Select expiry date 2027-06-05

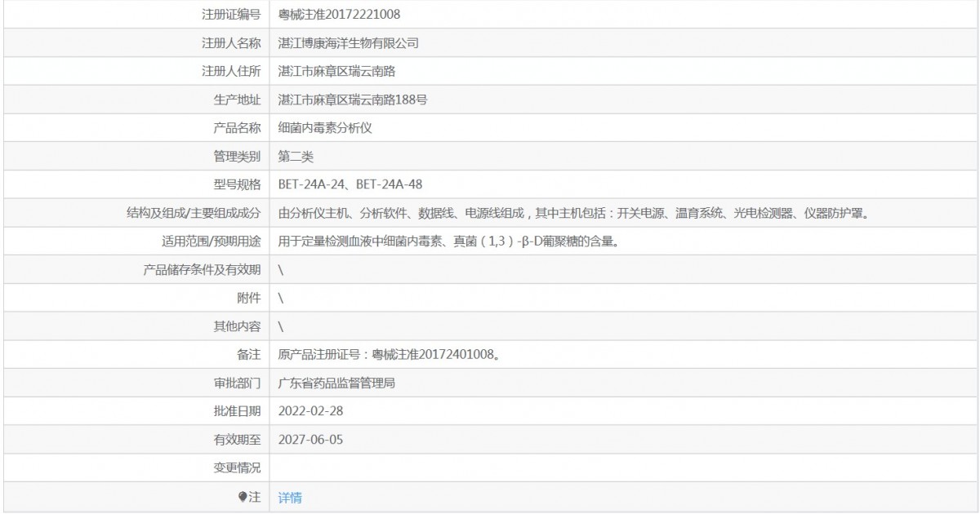pos(311,440)
